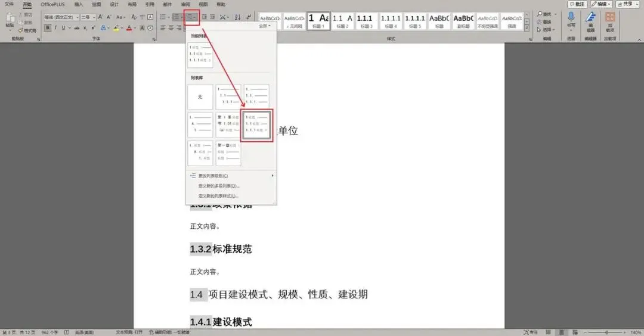Click the numbering list icon
644x336 pixels.
pos(177,17)
